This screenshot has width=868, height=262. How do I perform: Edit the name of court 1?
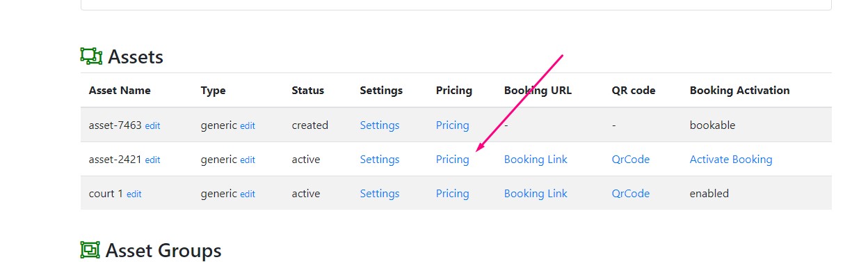point(134,194)
